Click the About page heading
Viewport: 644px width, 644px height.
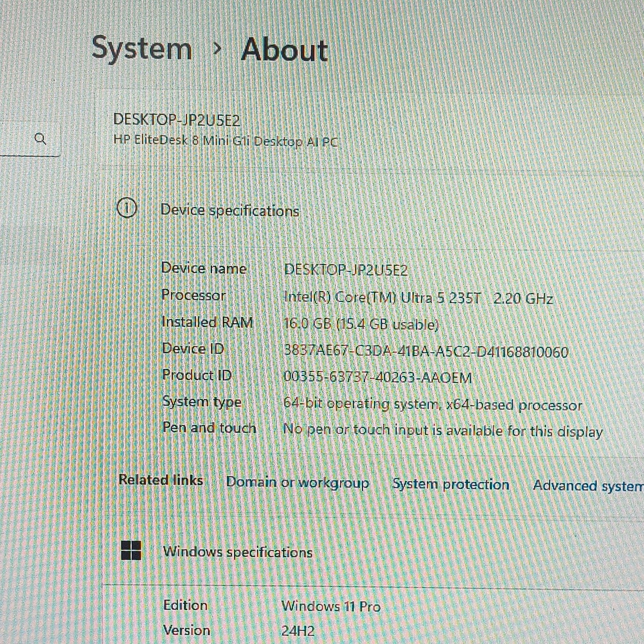click(x=284, y=49)
